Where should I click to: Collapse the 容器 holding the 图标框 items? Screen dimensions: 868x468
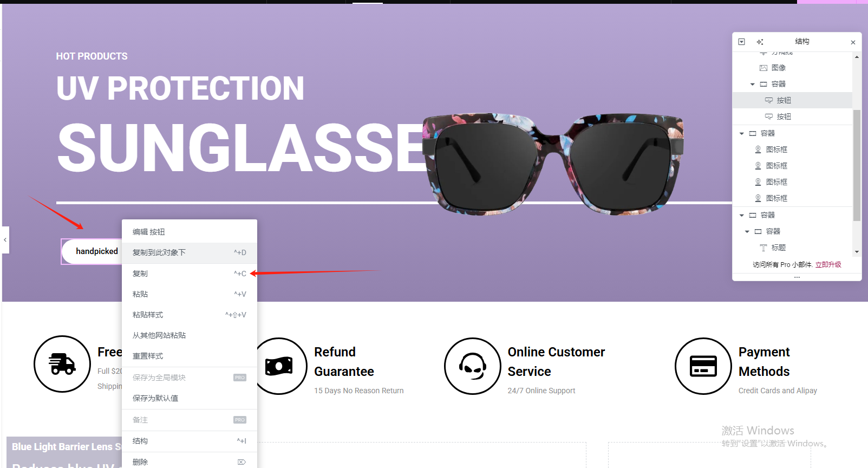[741, 133]
